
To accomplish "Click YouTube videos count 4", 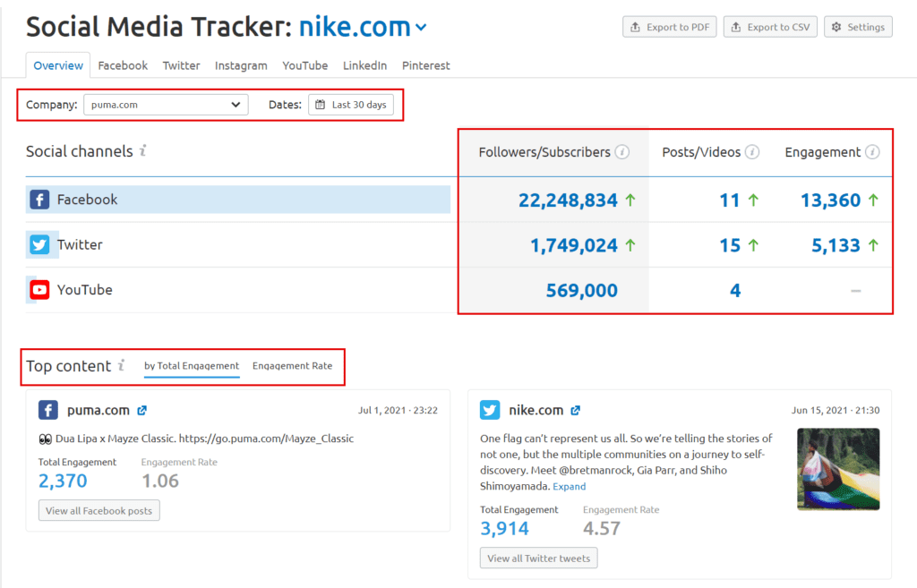I will coord(735,291).
